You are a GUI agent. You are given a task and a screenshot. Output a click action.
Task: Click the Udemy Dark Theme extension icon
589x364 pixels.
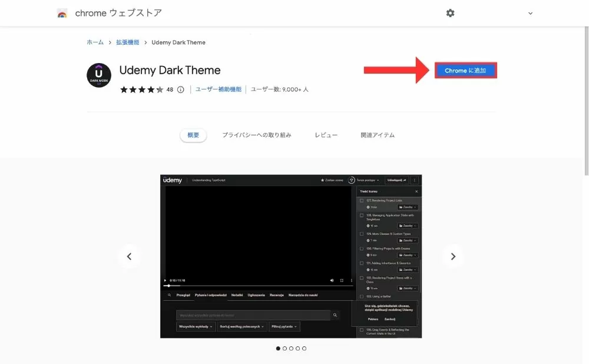99,75
